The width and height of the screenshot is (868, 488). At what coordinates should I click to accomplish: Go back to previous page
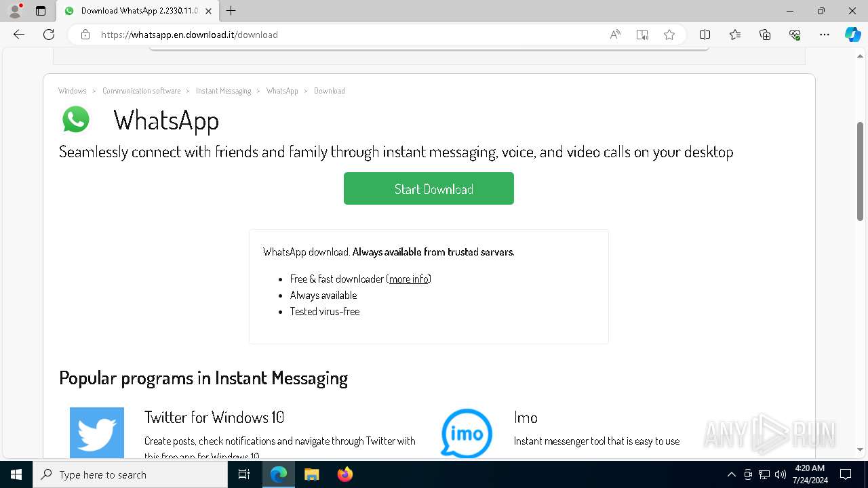[19, 35]
